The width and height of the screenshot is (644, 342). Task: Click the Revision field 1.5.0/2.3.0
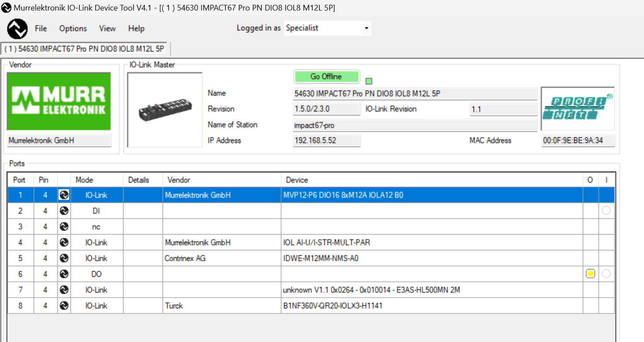tap(327, 109)
